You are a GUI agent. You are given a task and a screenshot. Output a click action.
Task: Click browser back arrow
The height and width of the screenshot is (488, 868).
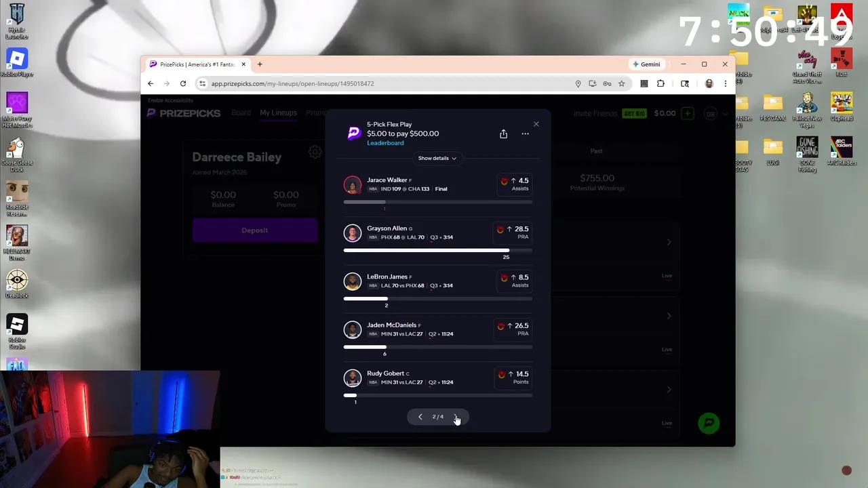(151, 83)
